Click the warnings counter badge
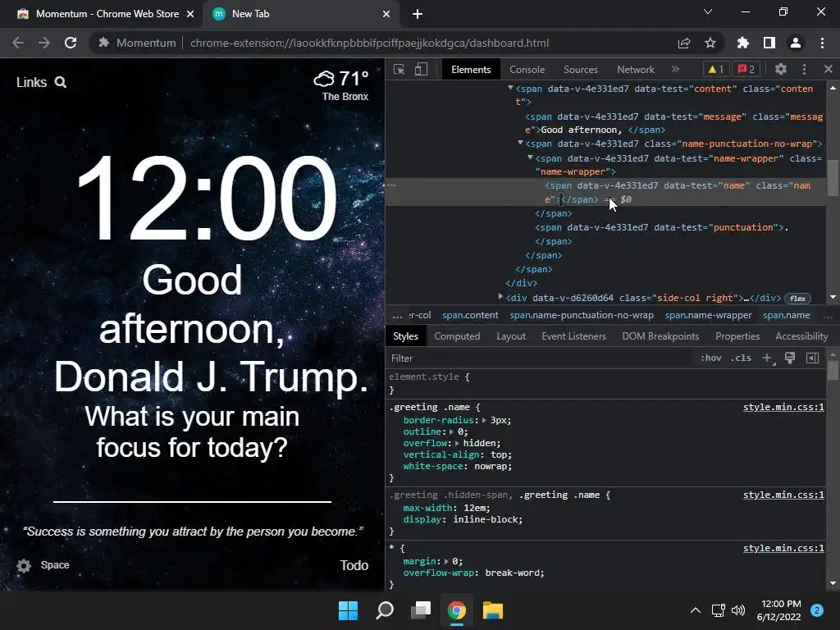 (x=715, y=69)
